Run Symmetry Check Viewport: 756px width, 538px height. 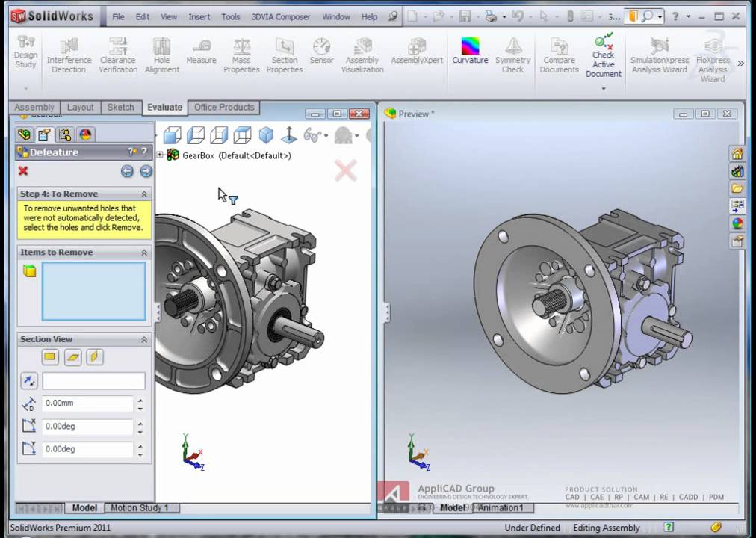click(x=512, y=56)
